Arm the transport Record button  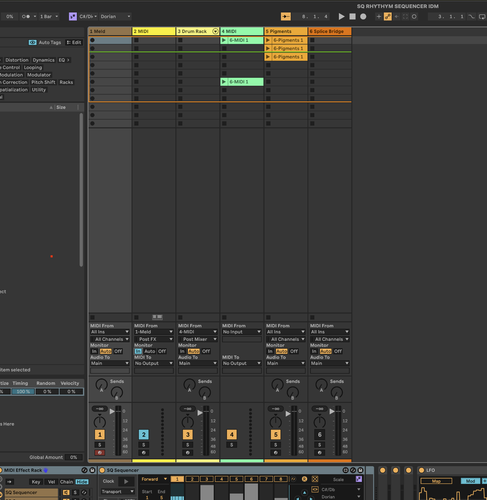[363, 16]
